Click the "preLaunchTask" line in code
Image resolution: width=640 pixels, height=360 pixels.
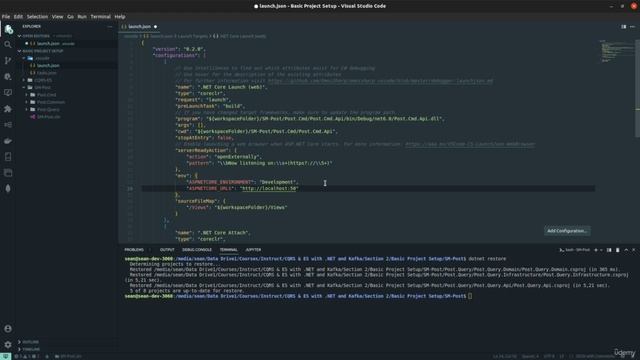pyautogui.click(x=210, y=106)
